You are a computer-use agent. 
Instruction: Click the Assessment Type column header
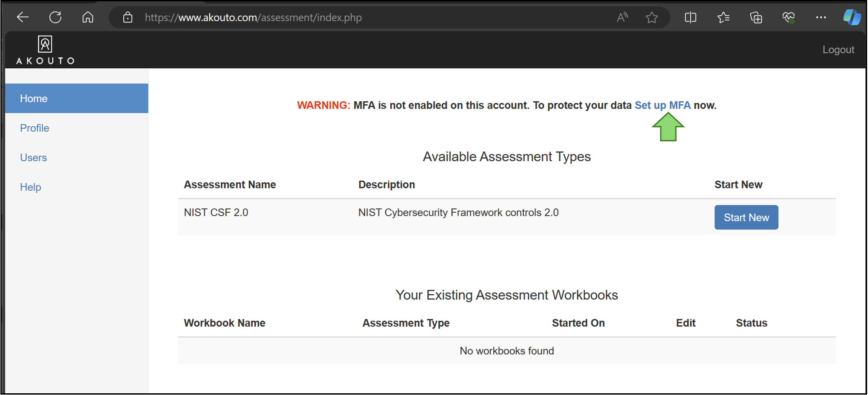click(406, 323)
